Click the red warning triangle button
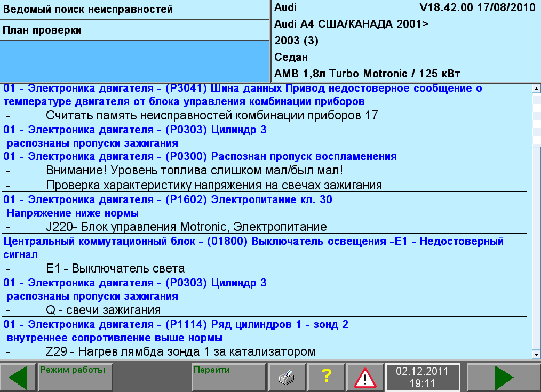This screenshot has width=541, height=392. pos(365,378)
